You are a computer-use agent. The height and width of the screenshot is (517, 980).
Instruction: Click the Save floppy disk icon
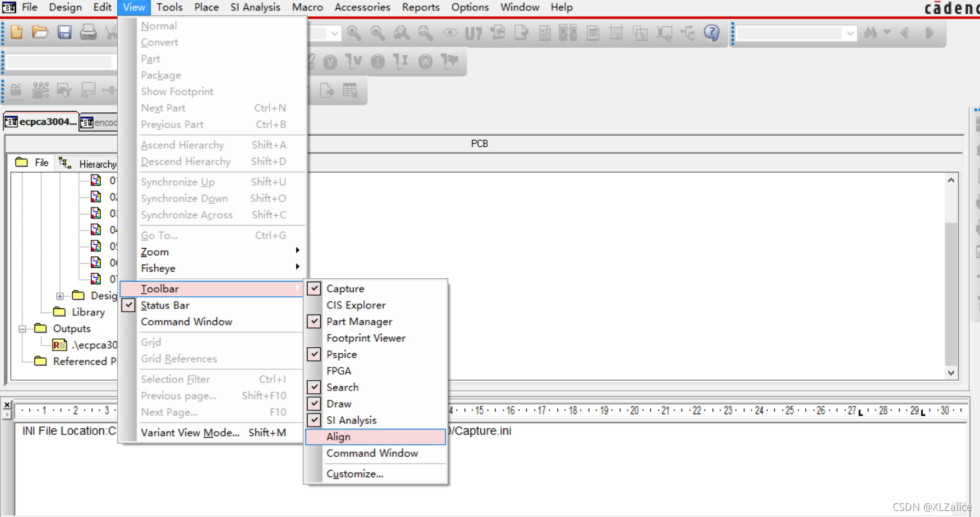pos(65,32)
